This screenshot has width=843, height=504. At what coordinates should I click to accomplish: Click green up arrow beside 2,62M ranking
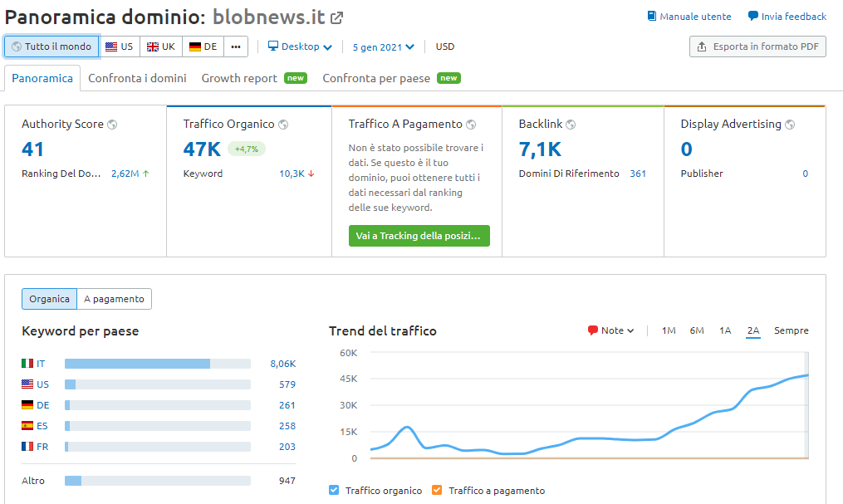pos(145,174)
